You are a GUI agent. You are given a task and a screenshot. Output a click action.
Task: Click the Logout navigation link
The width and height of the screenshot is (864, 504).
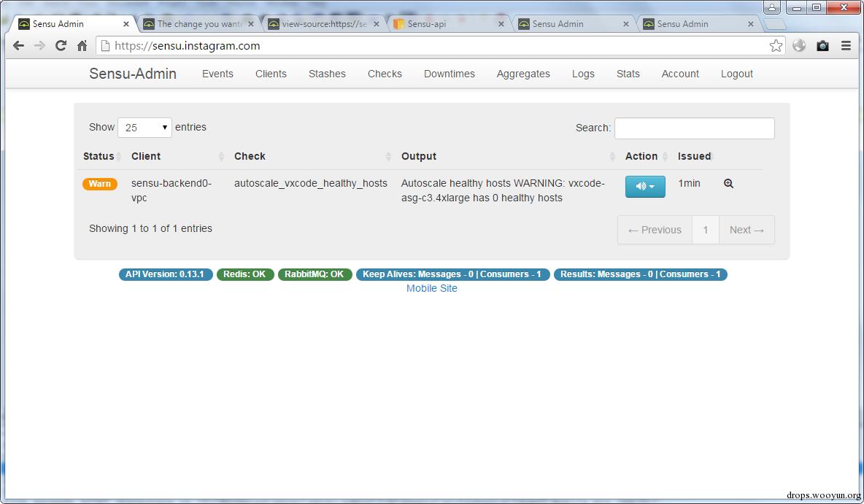(737, 74)
